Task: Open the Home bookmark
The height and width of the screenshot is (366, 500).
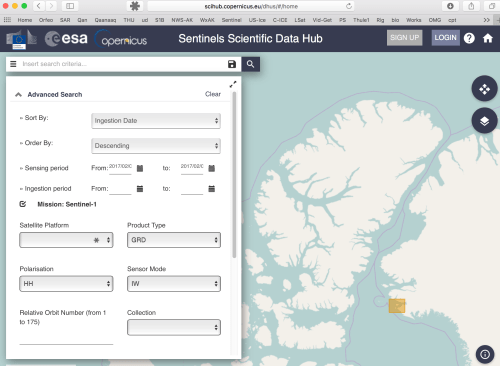Action: [25, 20]
